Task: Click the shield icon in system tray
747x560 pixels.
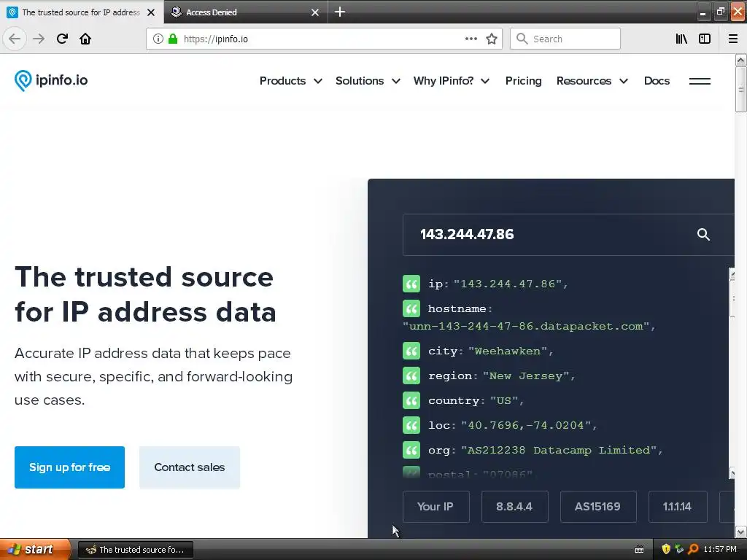Action: (x=666, y=549)
